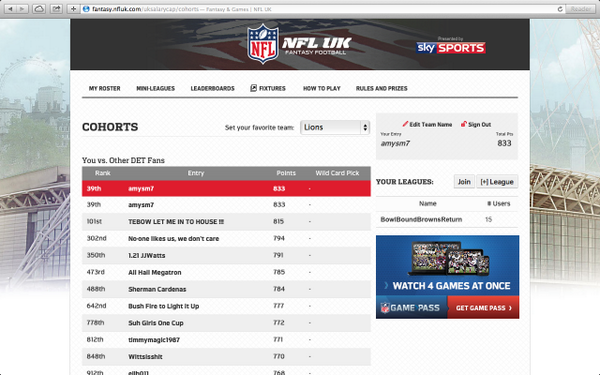Click the amysm7 entry name in sidebar

(395, 143)
